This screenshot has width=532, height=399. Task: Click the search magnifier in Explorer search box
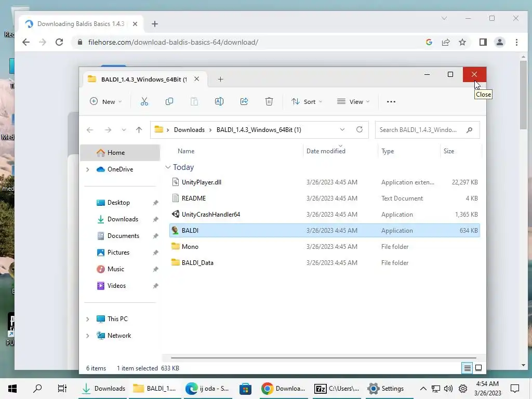[x=470, y=130]
